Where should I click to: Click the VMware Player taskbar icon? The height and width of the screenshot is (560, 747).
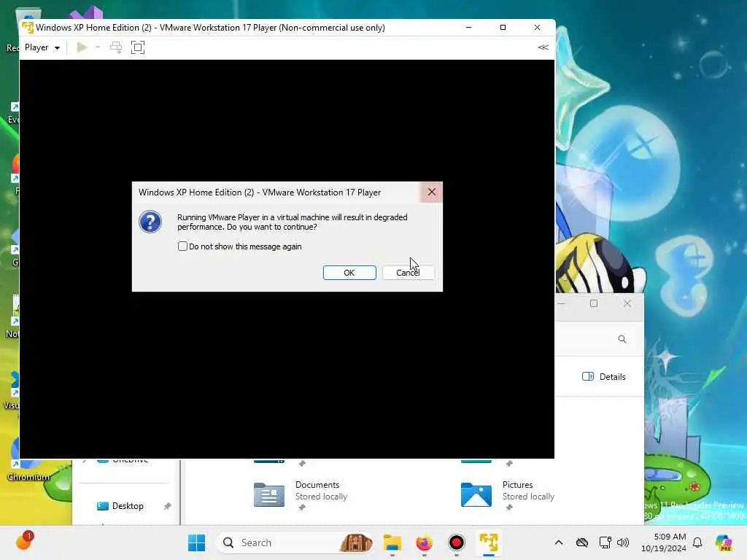pyautogui.click(x=488, y=542)
